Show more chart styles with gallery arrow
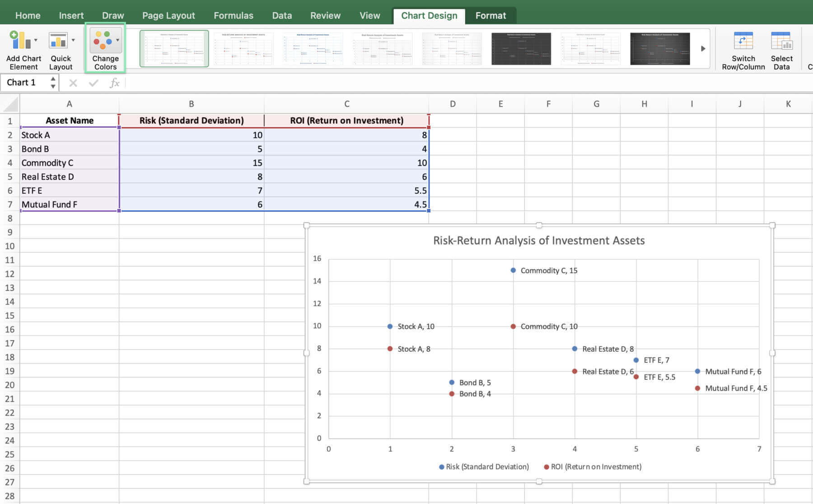 pos(703,49)
